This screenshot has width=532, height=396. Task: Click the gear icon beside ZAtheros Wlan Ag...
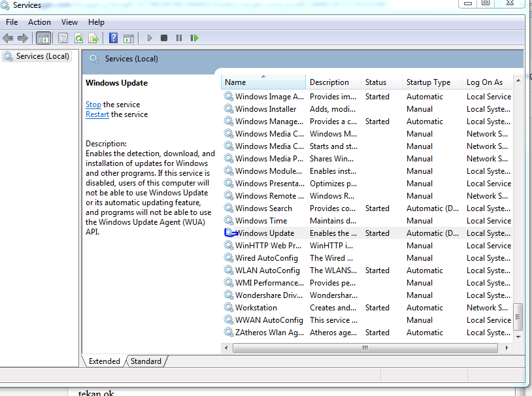pos(229,332)
